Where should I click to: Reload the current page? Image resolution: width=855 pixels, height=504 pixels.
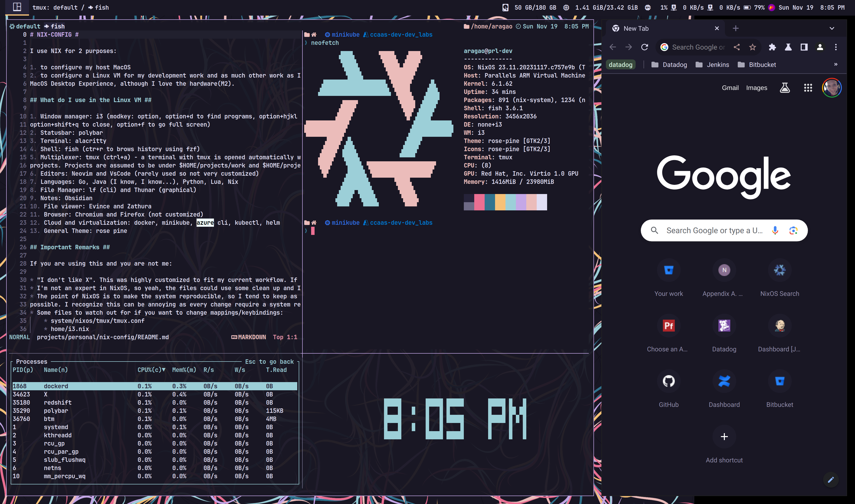coord(644,47)
